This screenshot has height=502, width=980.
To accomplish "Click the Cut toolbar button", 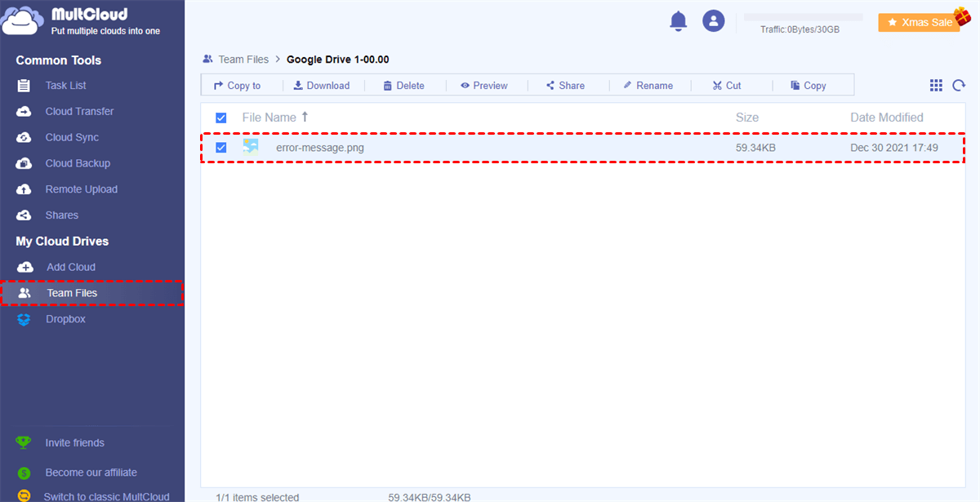I will tap(727, 86).
